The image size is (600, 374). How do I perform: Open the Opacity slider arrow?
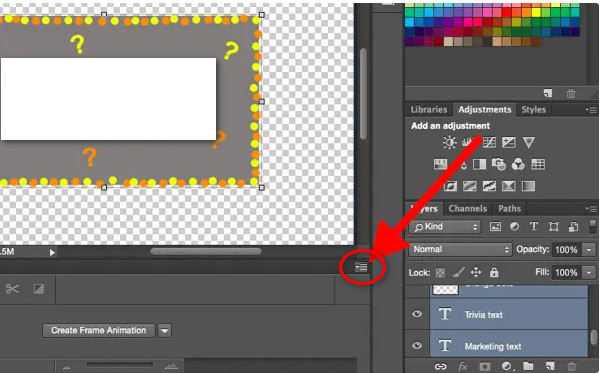[589, 250]
